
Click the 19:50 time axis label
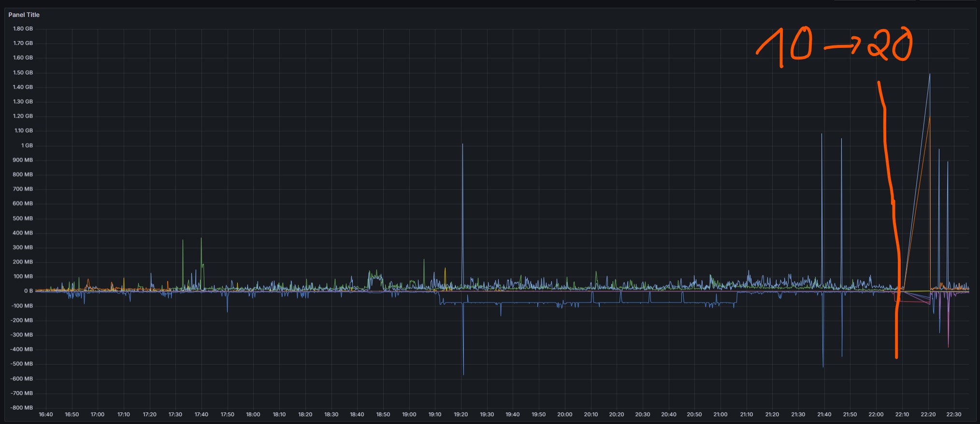point(539,415)
